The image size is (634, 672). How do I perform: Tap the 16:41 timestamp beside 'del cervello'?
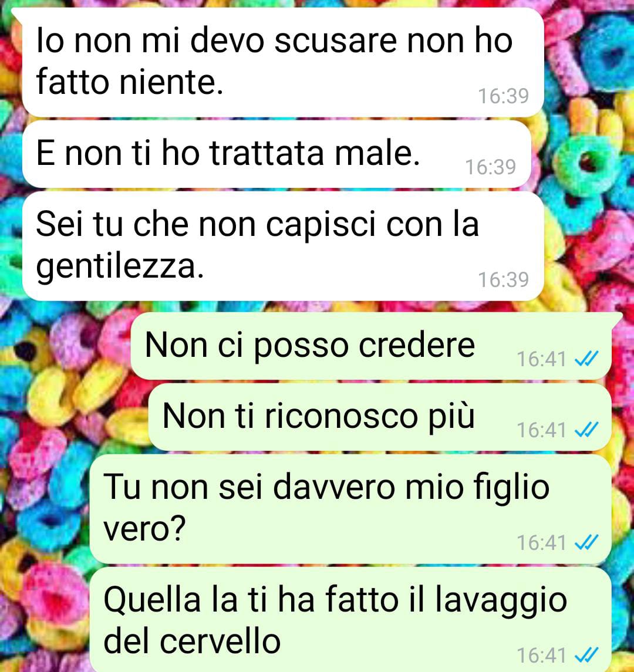(542, 656)
